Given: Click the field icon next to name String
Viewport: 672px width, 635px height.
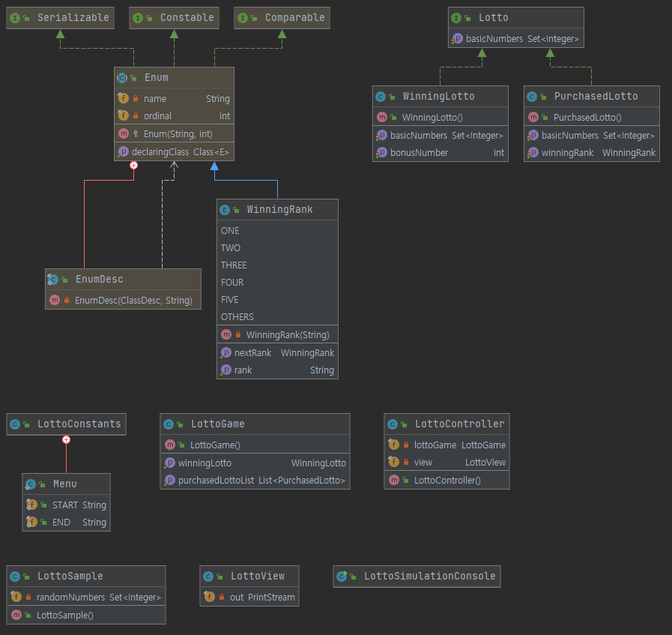Looking at the screenshot, I should [x=124, y=99].
